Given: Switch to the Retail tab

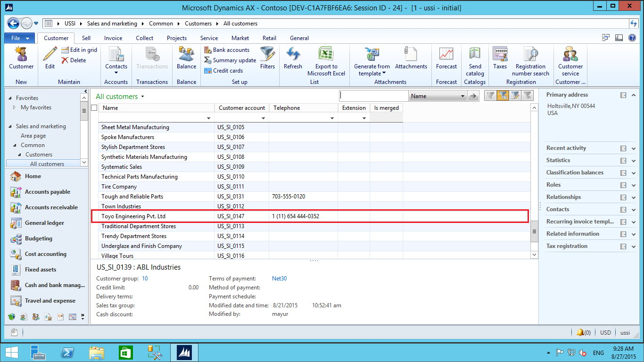Looking at the screenshot, I should coord(269,38).
